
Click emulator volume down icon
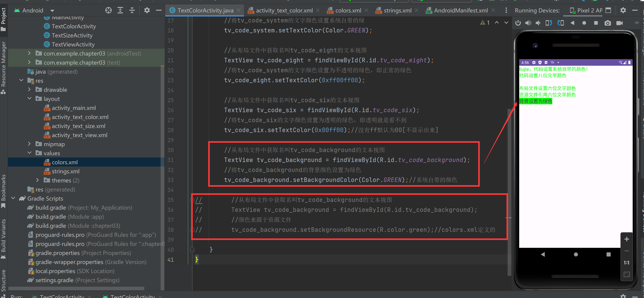pos(538,23)
